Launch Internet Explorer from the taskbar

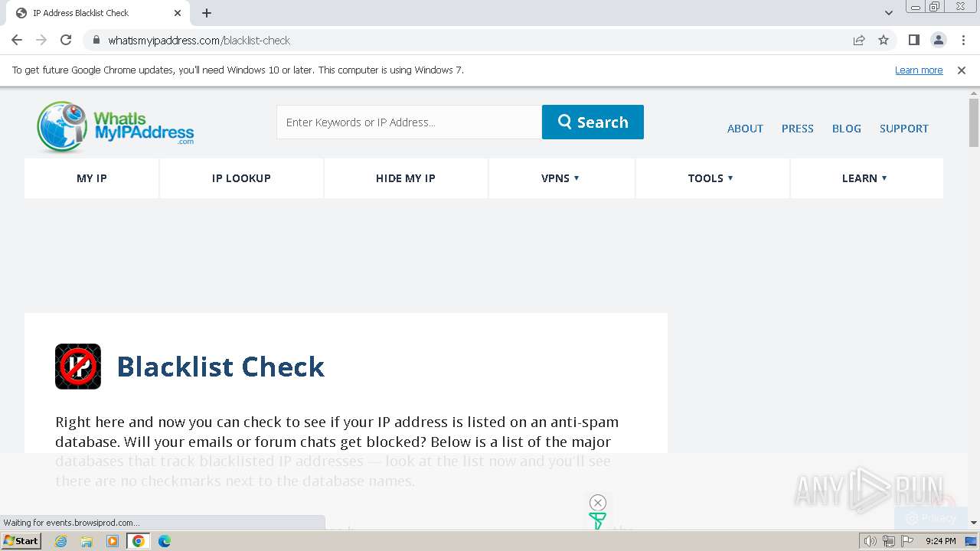(x=61, y=541)
